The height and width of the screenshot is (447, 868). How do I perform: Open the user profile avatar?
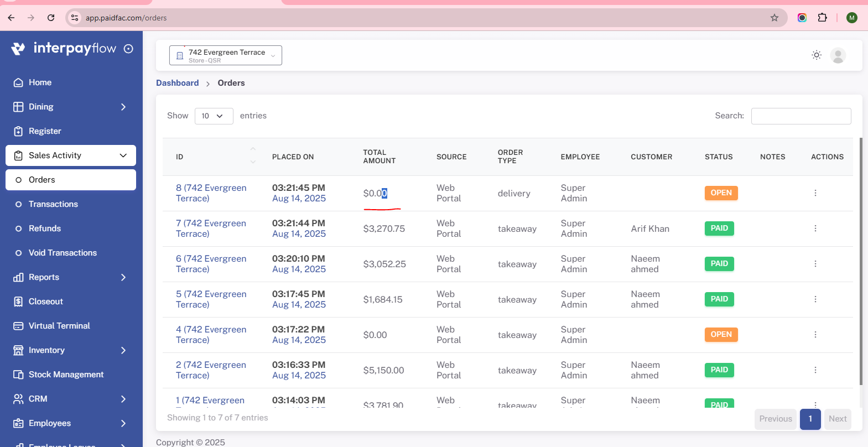(x=838, y=55)
